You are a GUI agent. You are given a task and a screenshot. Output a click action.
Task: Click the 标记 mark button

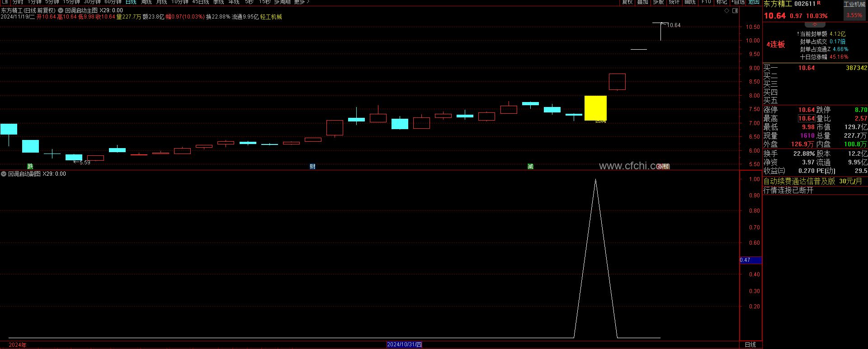(x=722, y=2)
